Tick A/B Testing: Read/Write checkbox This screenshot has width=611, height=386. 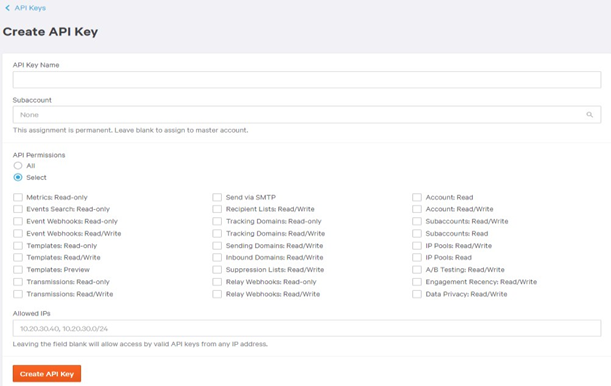417,270
